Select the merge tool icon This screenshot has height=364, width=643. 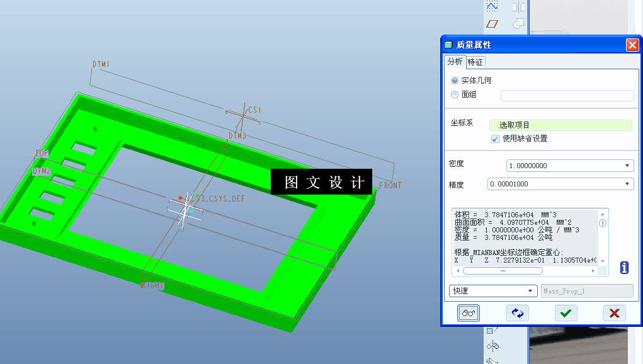[518, 24]
